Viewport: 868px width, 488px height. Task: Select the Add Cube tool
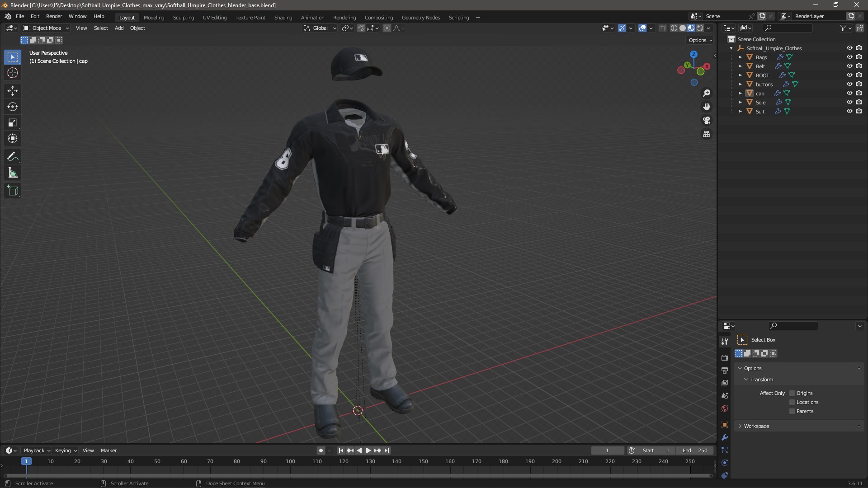[x=13, y=191]
